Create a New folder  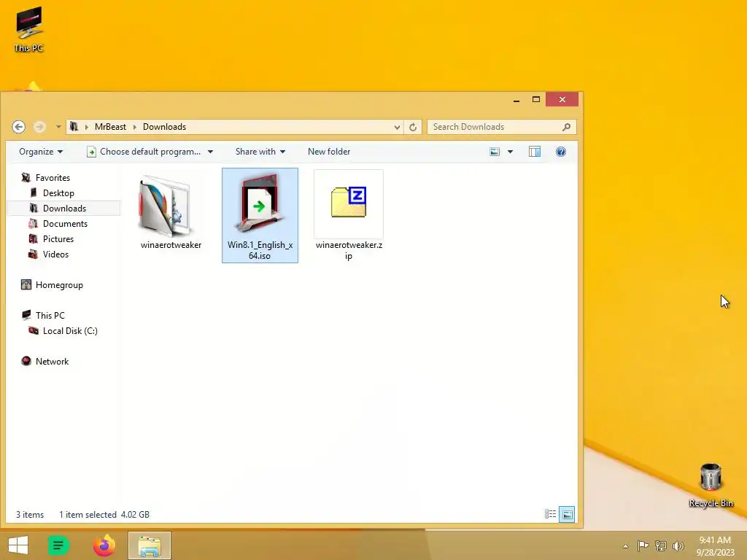(329, 152)
